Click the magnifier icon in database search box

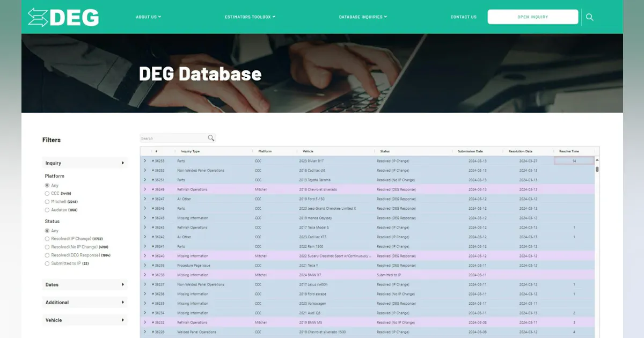(211, 138)
